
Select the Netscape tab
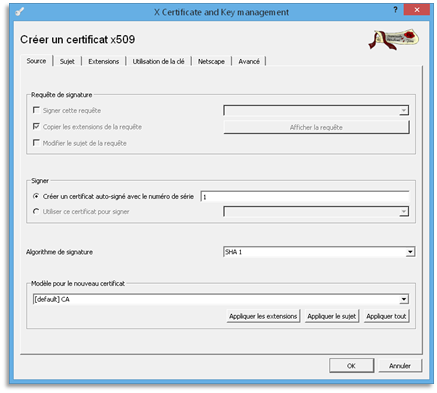211,61
